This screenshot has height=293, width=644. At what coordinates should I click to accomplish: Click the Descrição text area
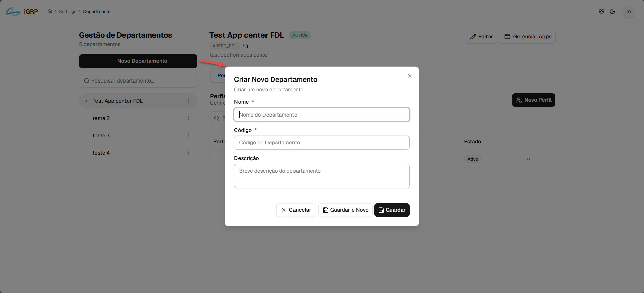tap(322, 176)
